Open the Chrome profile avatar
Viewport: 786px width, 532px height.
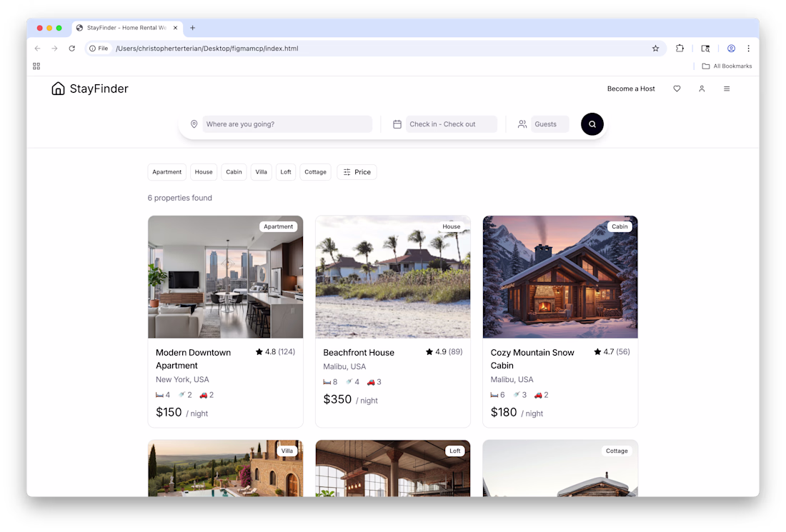click(732, 49)
